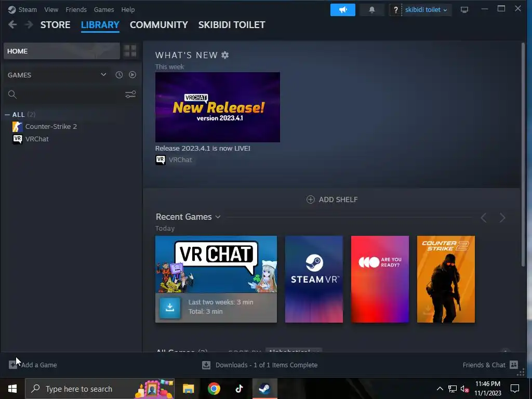Open File Explorer from the taskbar
This screenshot has width=532, height=399.
click(x=188, y=389)
